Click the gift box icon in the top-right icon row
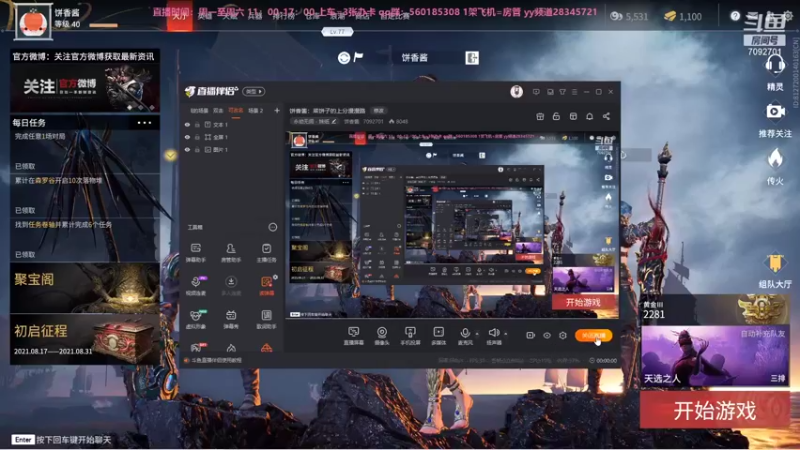The width and height of the screenshot is (800, 450). [540, 116]
